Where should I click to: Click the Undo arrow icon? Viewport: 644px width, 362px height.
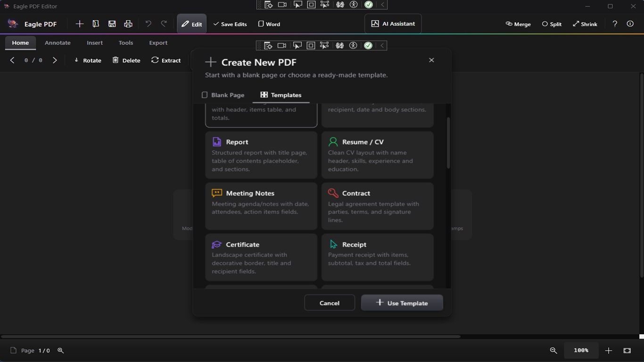pos(148,24)
